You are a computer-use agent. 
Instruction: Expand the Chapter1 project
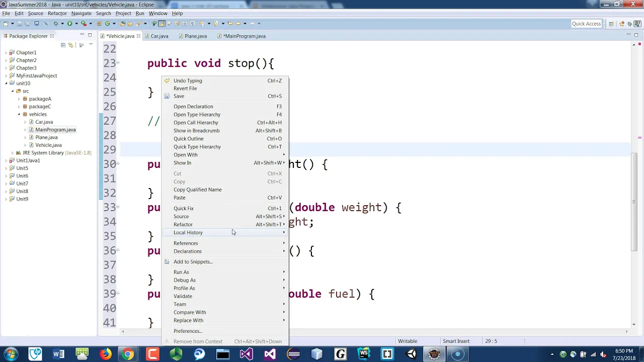pos(6,53)
